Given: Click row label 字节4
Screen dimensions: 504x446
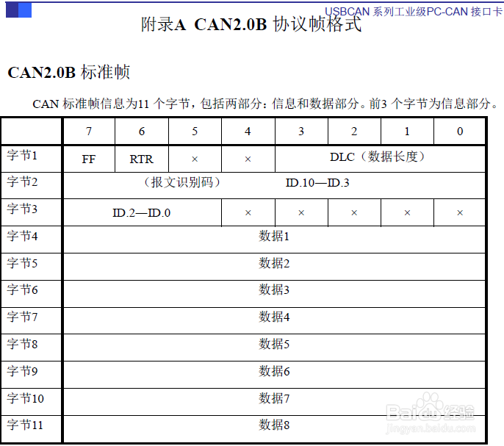Looking at the screenshot, I should 22,236.
